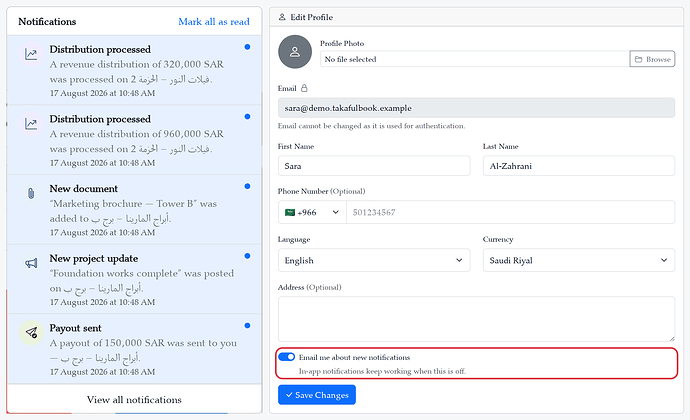Click chart icon of 960,000 SAR distribution notification
This screenshot has width=690, height=420.
[x=31, y=124]
